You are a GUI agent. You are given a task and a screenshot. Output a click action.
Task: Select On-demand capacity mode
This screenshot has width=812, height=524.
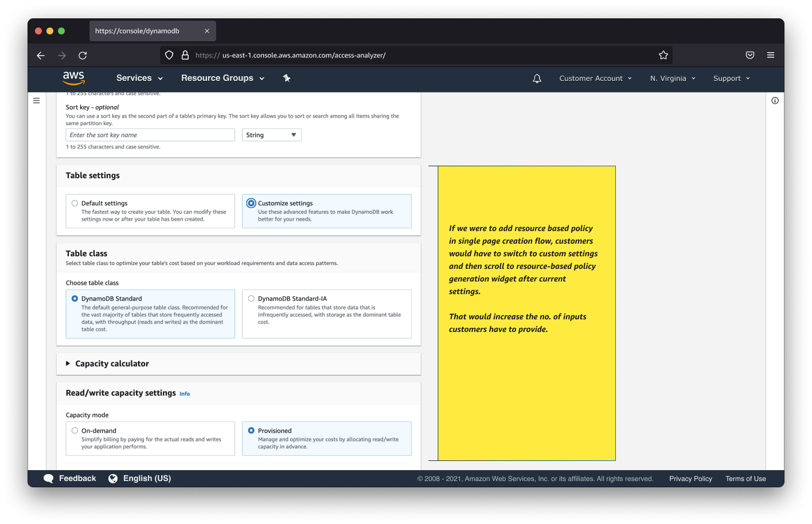coord(75,431)
